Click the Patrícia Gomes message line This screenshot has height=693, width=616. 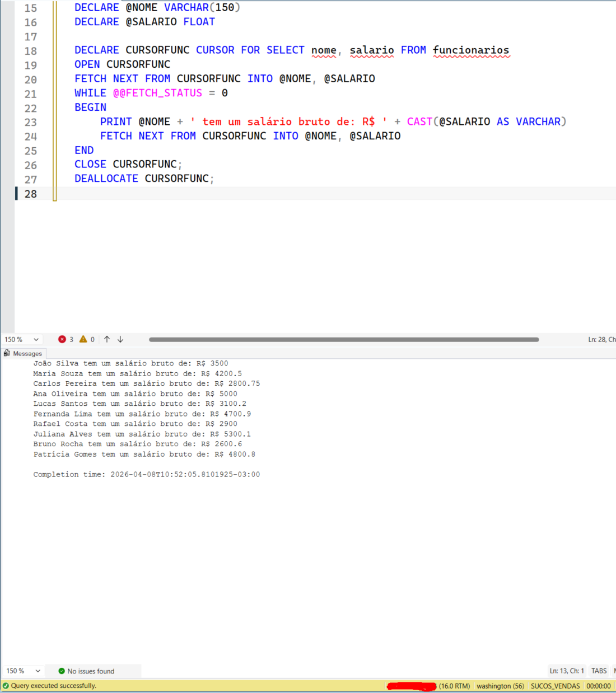point(144,454)
